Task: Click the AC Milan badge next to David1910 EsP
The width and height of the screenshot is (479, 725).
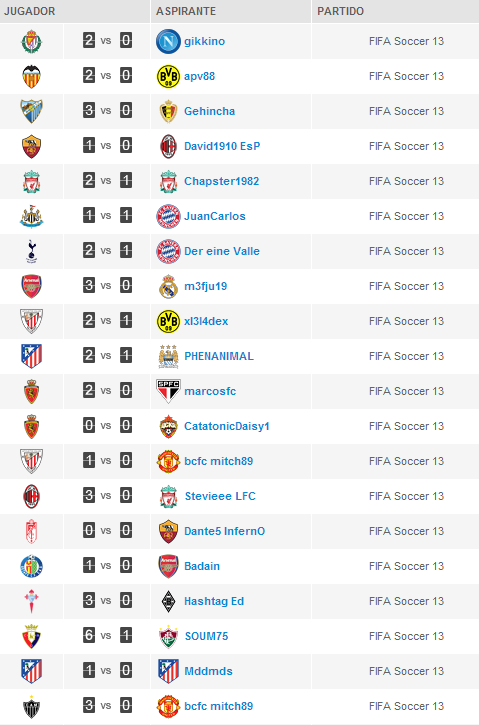Action: [x=168, y=146]
